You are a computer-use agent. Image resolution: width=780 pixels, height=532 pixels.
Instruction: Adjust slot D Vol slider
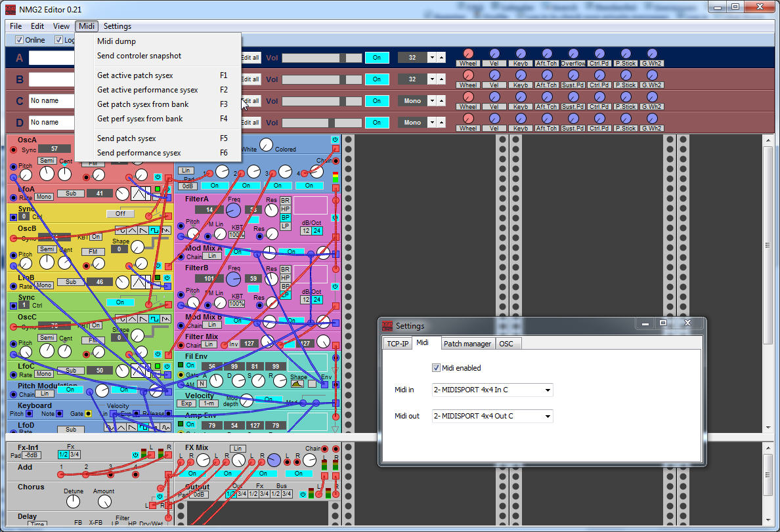point(322,123)
